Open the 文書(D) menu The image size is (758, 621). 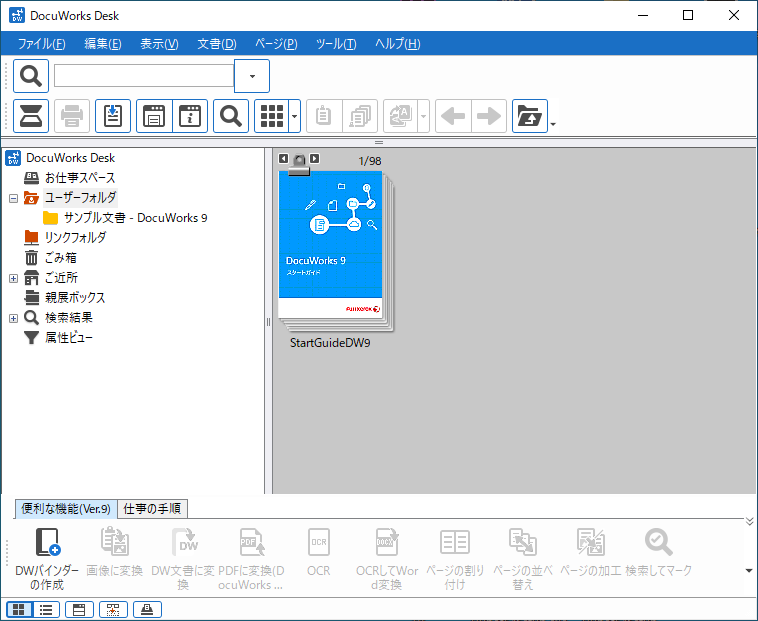click(217, 44)
